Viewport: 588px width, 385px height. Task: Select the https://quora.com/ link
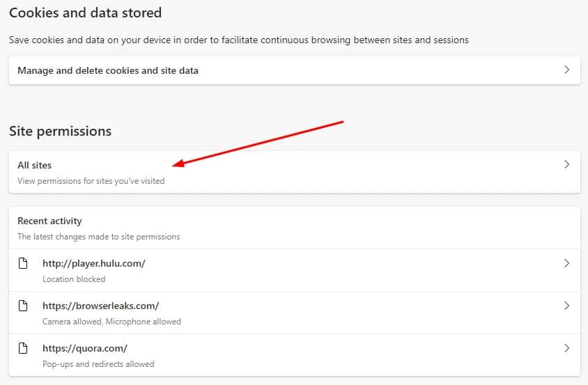[x=85, y=348]
